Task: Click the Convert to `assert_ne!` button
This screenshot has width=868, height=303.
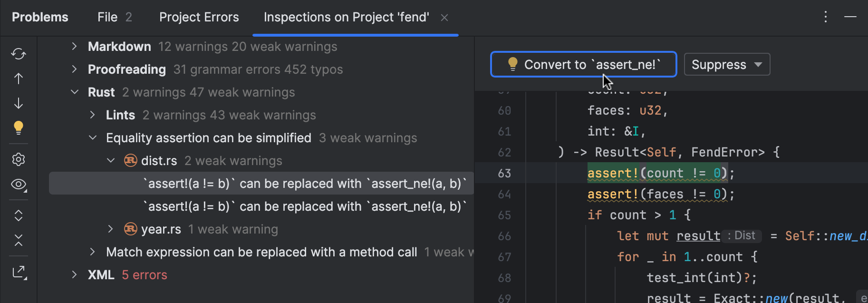Action: [583, 64]
